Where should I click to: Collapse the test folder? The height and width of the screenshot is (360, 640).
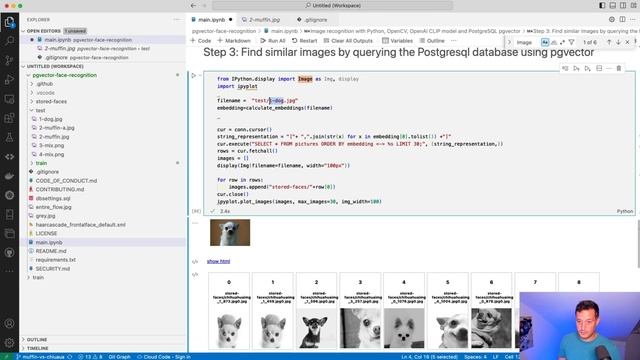[x=40, y=110]
